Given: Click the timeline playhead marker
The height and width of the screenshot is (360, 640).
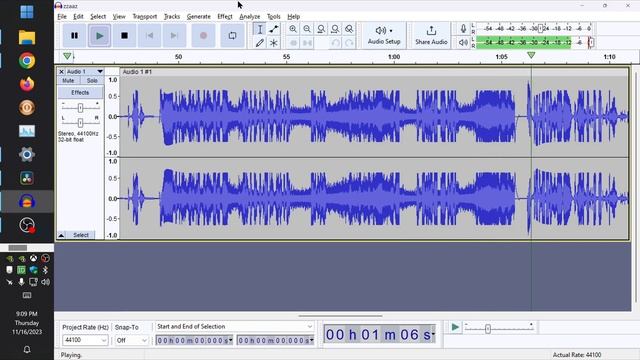Looking at the screenshot, I should [x=531, y=55].
